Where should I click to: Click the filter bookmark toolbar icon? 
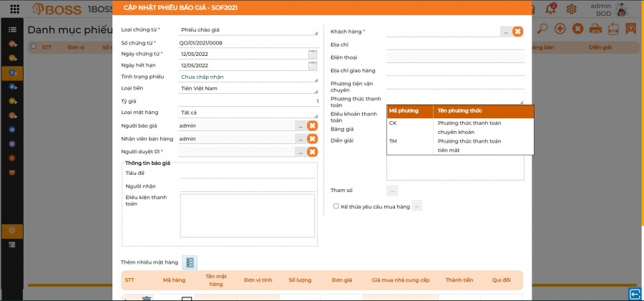pyautogui.click(x=631, y=29)
